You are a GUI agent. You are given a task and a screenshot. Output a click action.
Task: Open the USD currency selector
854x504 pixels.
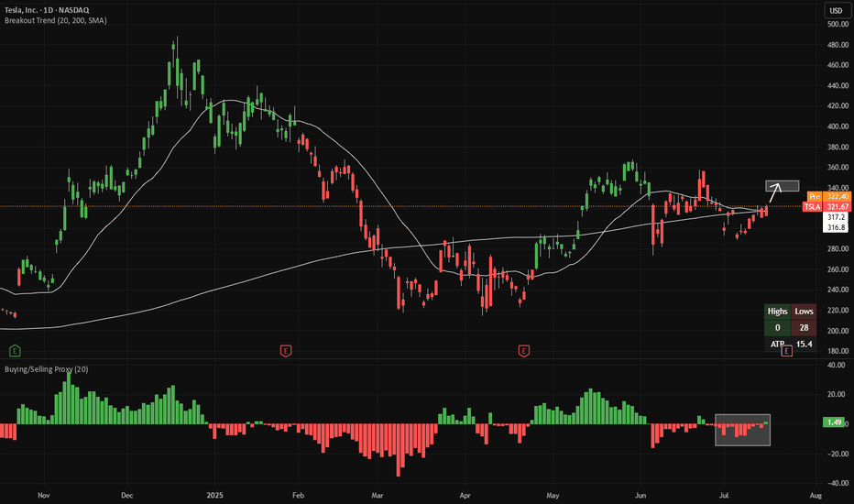836,10
